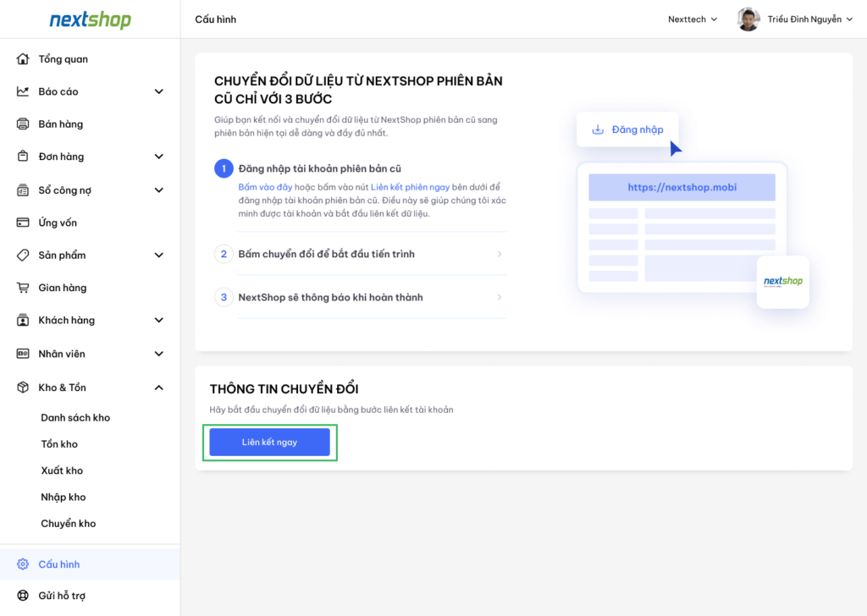Select Danh sách kho menu item

[x=75, y=417]
